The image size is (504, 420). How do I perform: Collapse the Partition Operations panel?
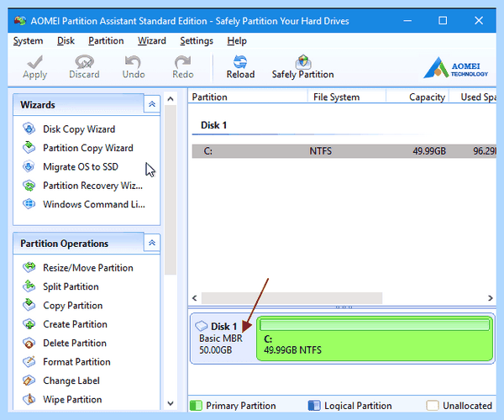(152, 243)
